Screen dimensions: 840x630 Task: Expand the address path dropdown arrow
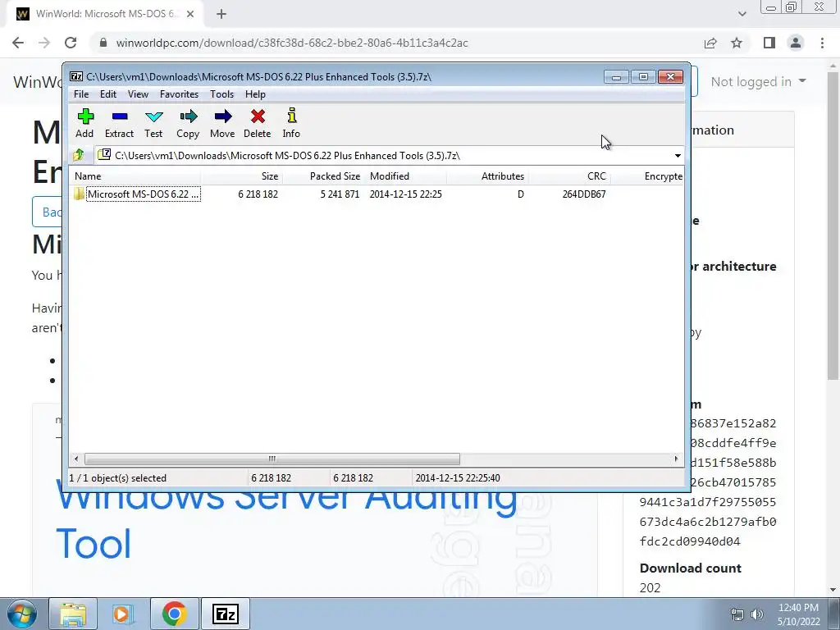(678, 156)
